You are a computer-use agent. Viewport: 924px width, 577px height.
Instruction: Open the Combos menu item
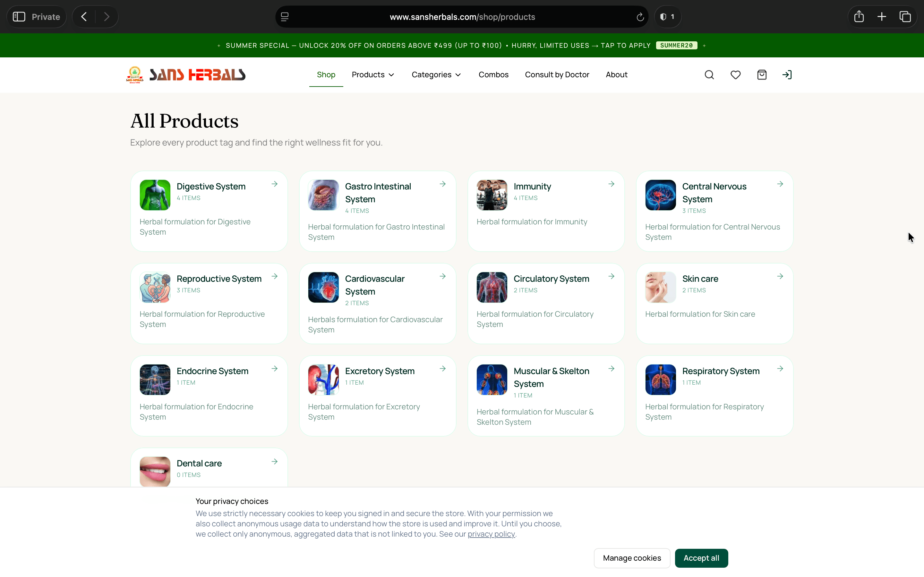coord(493,75)
